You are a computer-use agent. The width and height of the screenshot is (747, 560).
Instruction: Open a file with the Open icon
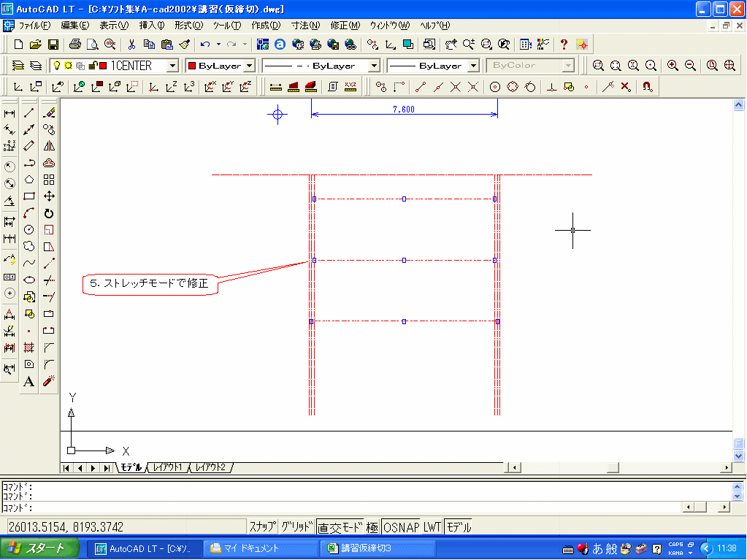(x=35, y=45)
